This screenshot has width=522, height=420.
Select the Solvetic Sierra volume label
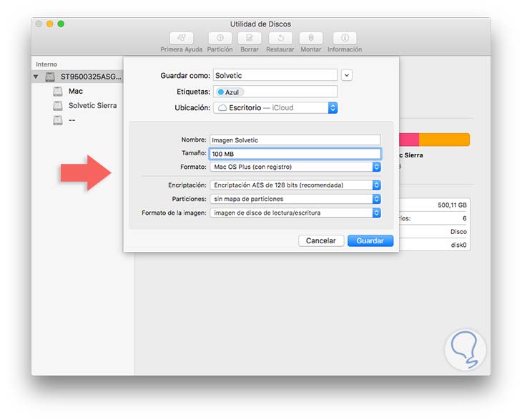tap(92, 106)
